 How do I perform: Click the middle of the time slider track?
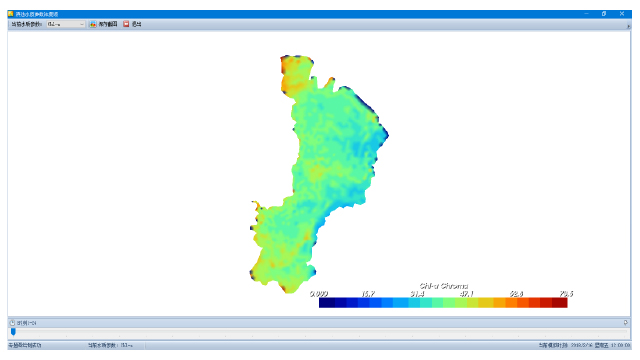(x=320, y=332)
